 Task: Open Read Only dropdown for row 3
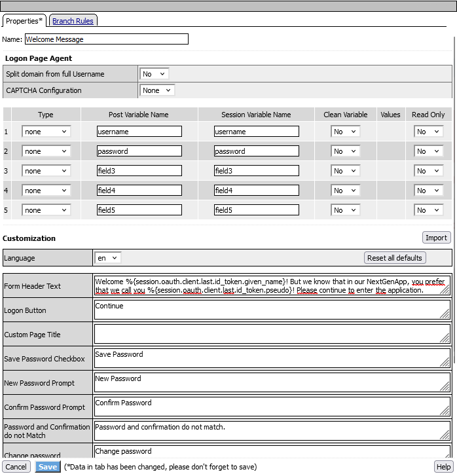[x=428, y=171]
